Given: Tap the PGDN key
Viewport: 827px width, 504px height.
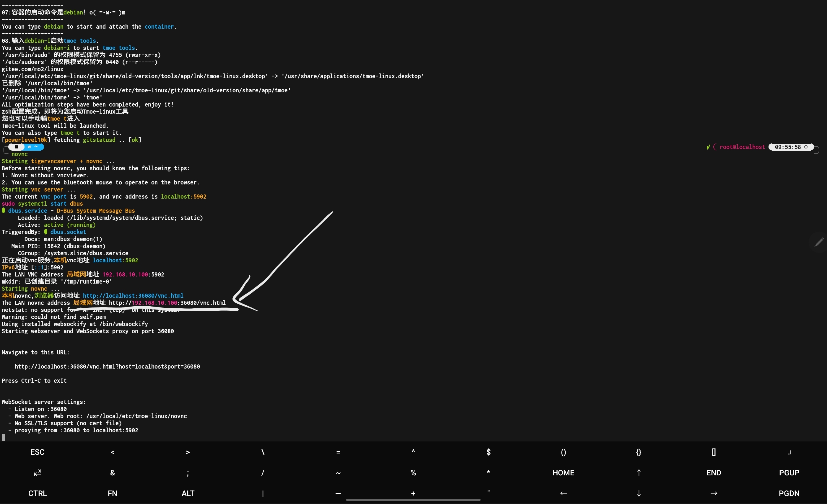Looking at the screenshot, I should click(789, 493).
